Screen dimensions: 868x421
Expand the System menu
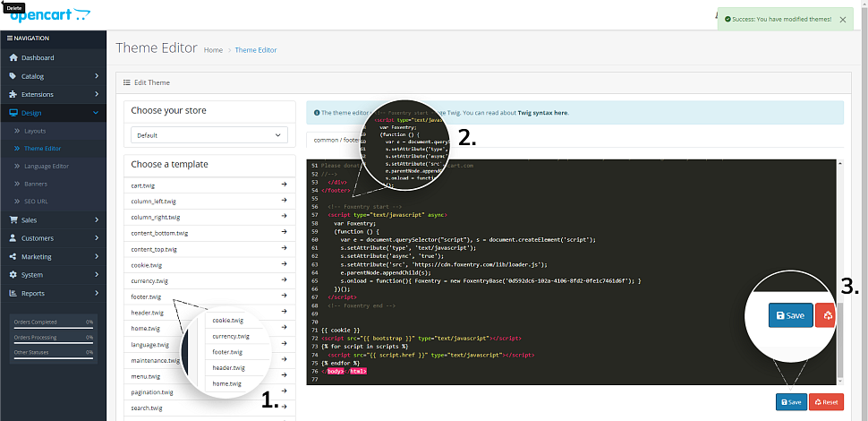[x=53, y=275]
